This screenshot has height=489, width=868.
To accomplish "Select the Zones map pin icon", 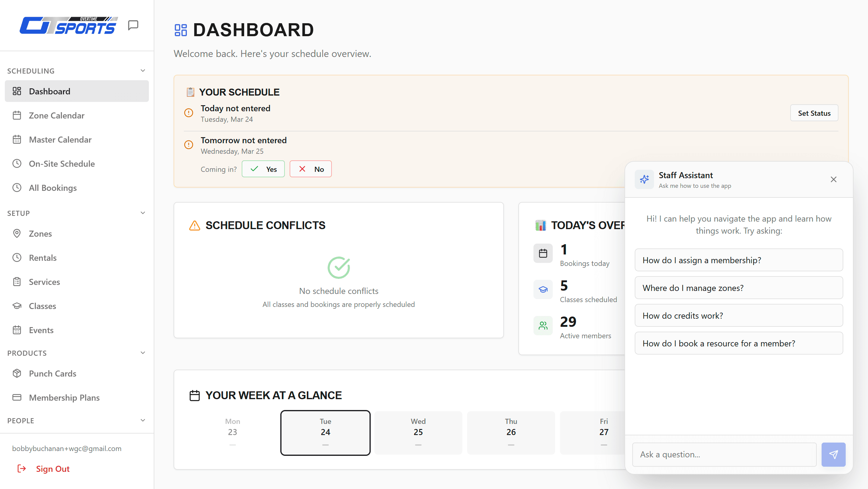I will tap(17, 233).
